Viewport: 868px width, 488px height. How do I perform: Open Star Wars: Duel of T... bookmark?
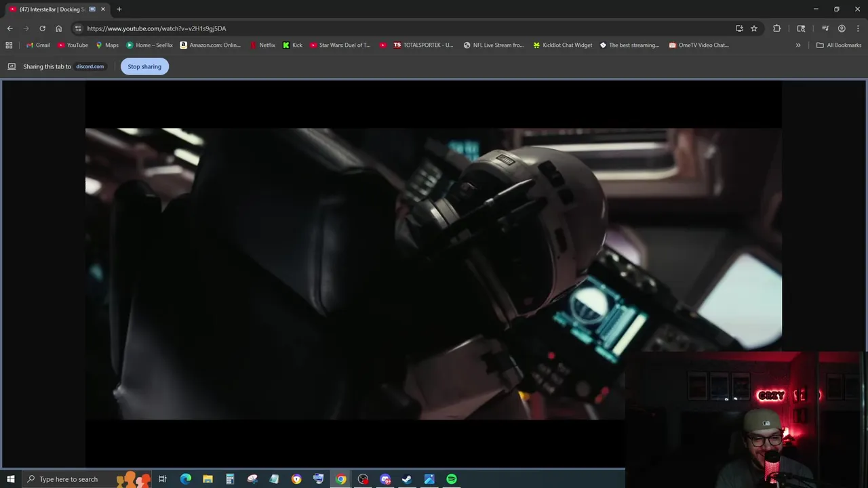pyautogui.click(x=340, y=45)
